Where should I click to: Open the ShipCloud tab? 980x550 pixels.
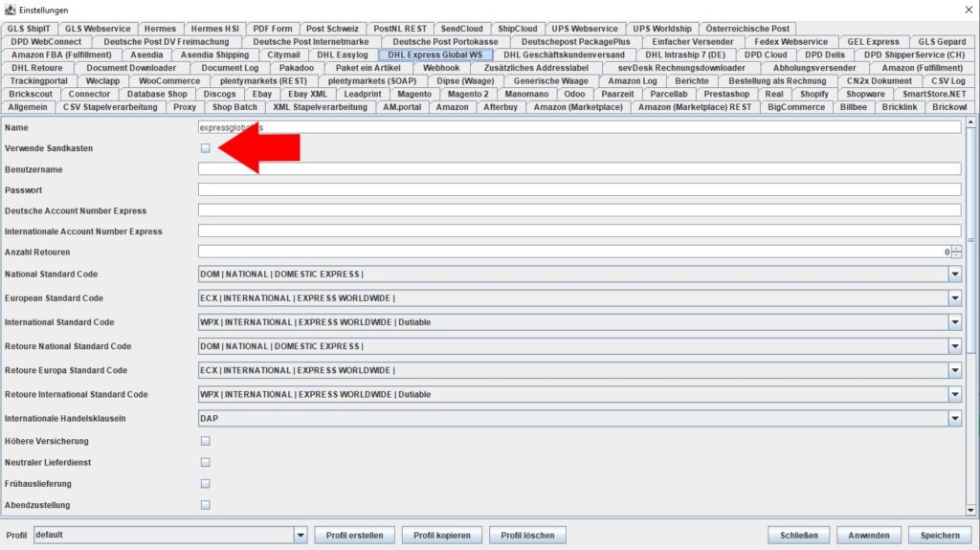pyautogui.click(x=518, y=29)
